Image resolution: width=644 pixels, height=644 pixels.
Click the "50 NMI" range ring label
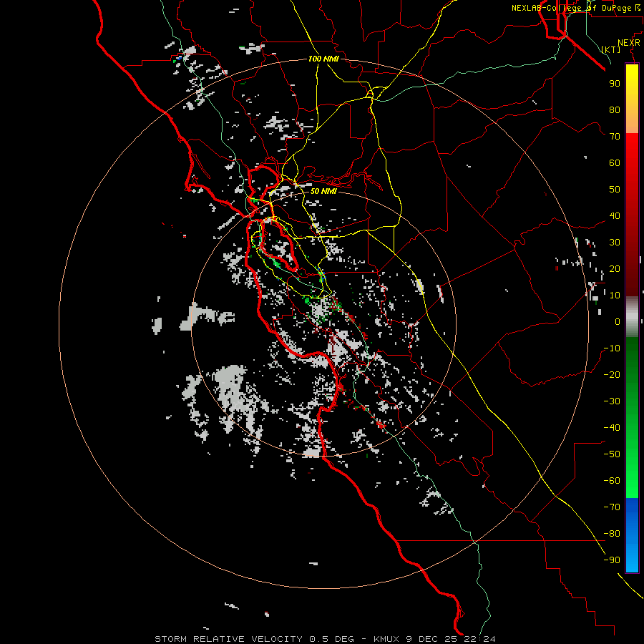pyautogui.click(x=323, y=191)
